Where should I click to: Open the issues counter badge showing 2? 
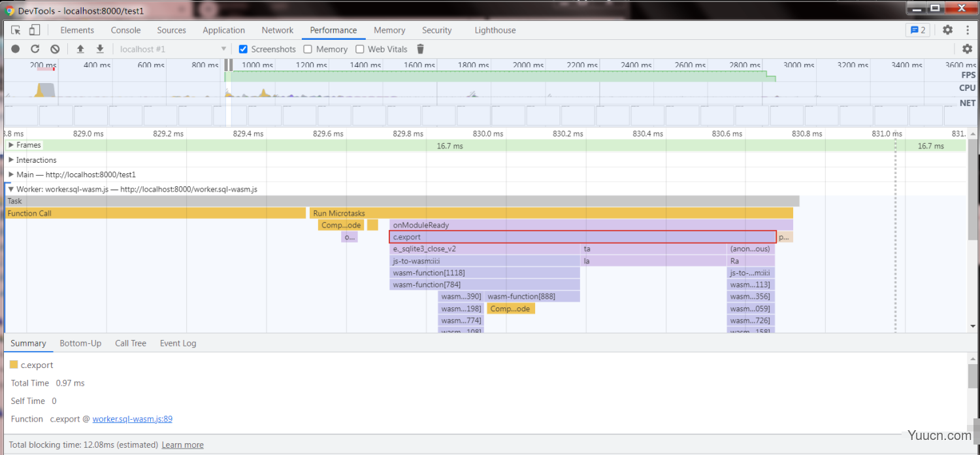click(918, 30)
